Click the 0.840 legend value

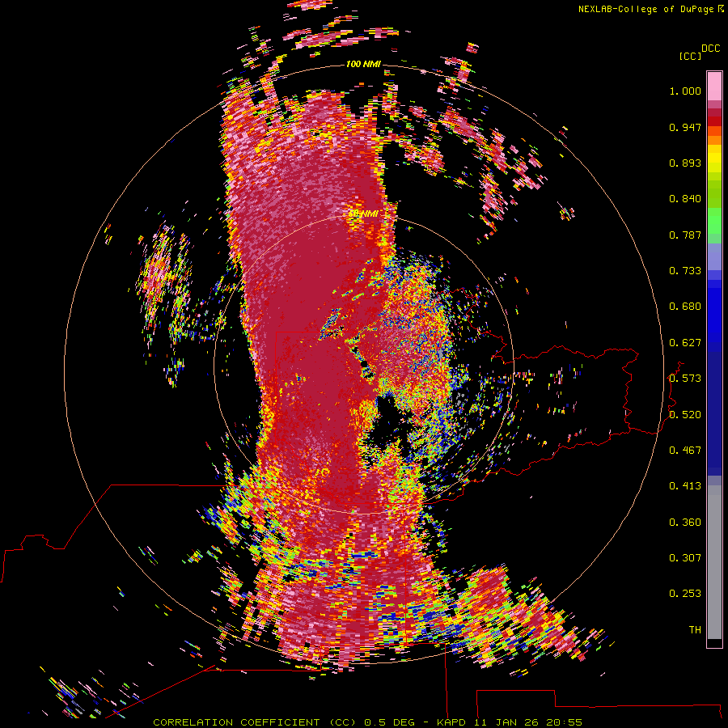point(685,199)
